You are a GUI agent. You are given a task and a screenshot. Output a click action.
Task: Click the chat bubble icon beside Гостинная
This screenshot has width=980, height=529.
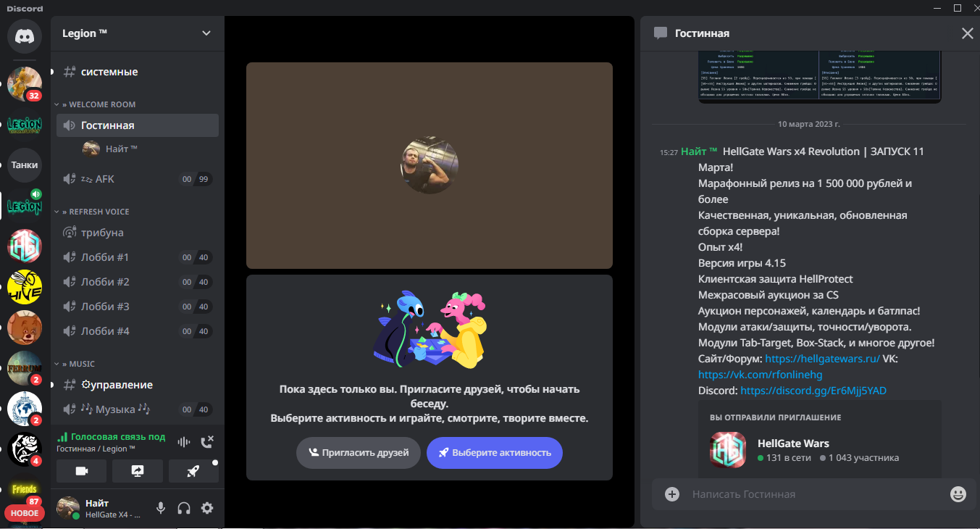(x=660, y=33)
